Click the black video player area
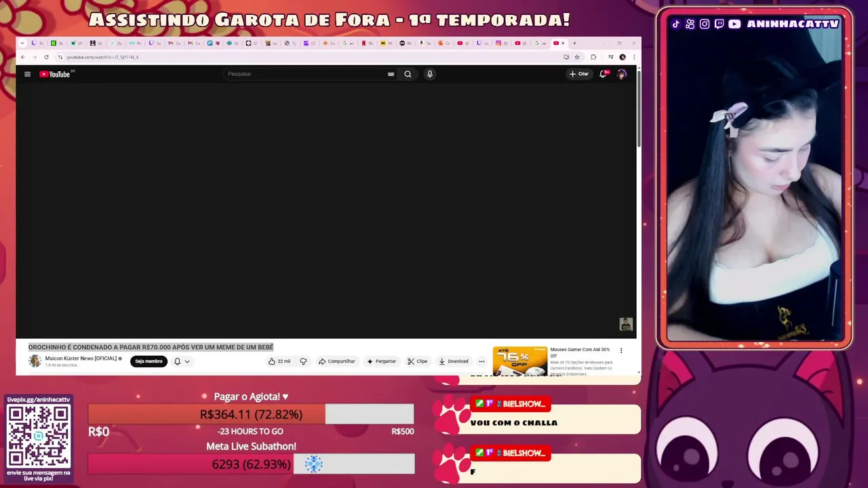Image resolution: width=868 pixels, height=488 pixels. 326,211
